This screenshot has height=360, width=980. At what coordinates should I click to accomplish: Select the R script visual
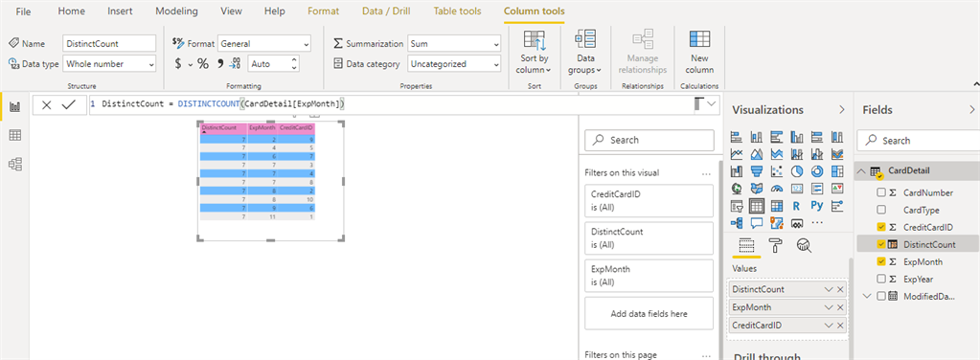796,206
